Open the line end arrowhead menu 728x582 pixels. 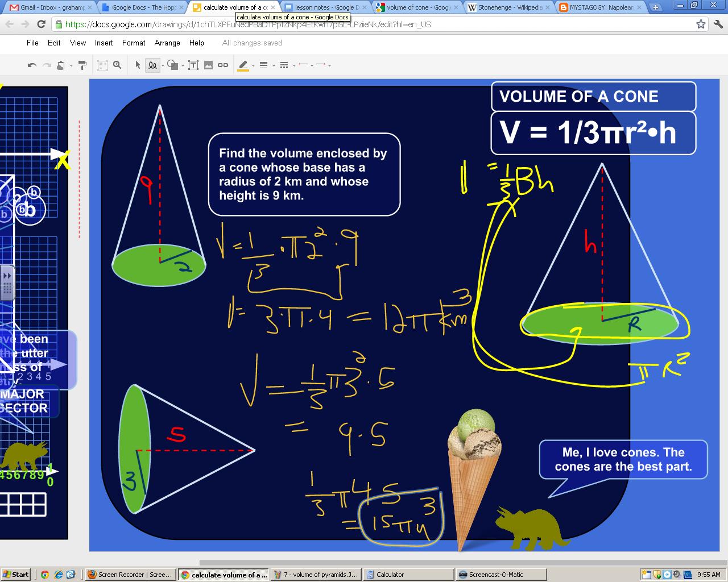[x=321, y=65]
